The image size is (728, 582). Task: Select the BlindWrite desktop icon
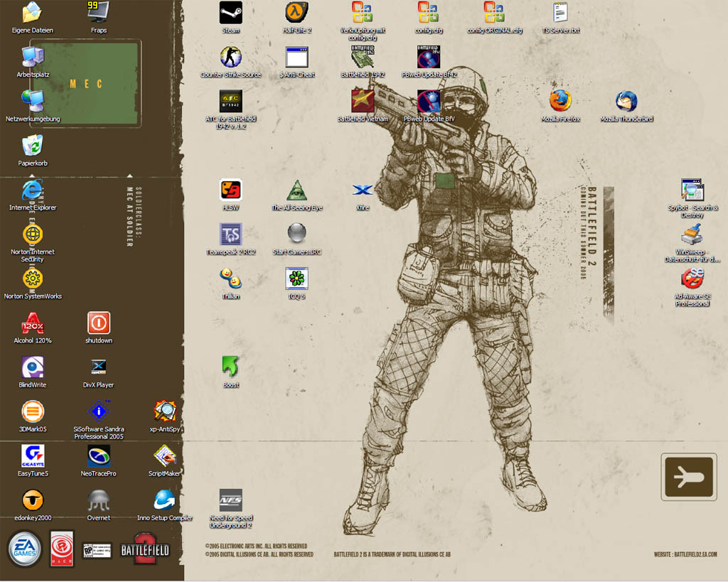pos(33,367)
